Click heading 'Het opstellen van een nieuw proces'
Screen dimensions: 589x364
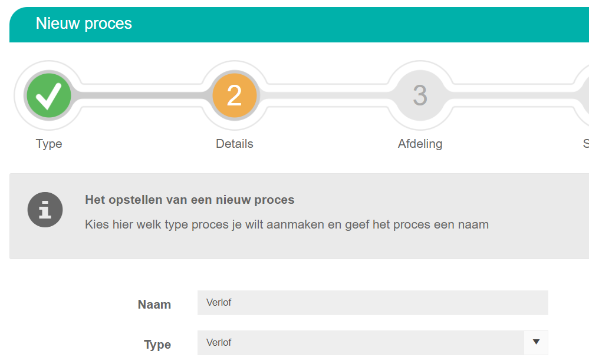[190, 200]
